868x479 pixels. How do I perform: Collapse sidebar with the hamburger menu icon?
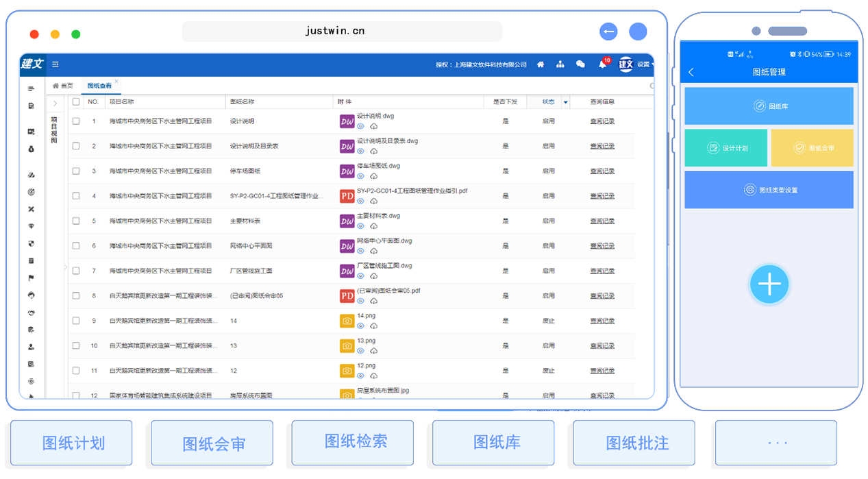pos(55,64)
